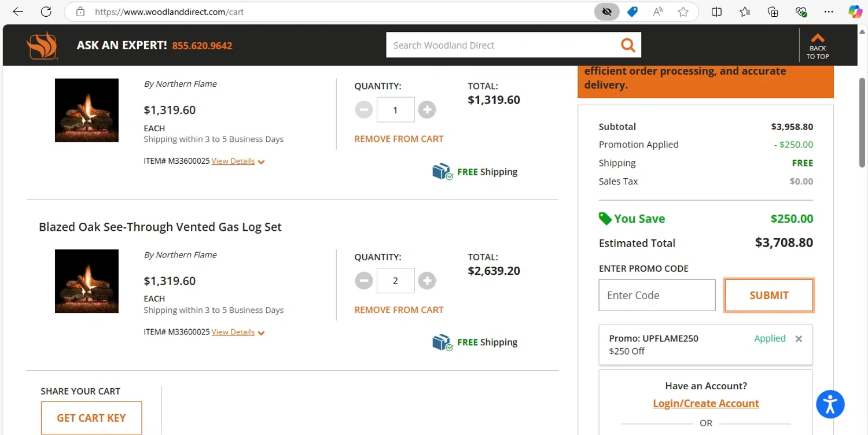Image resolution: width=868 pixels, height=435 pixels.
Task: Open accessibility options widget
Action: tap(830, 404)
